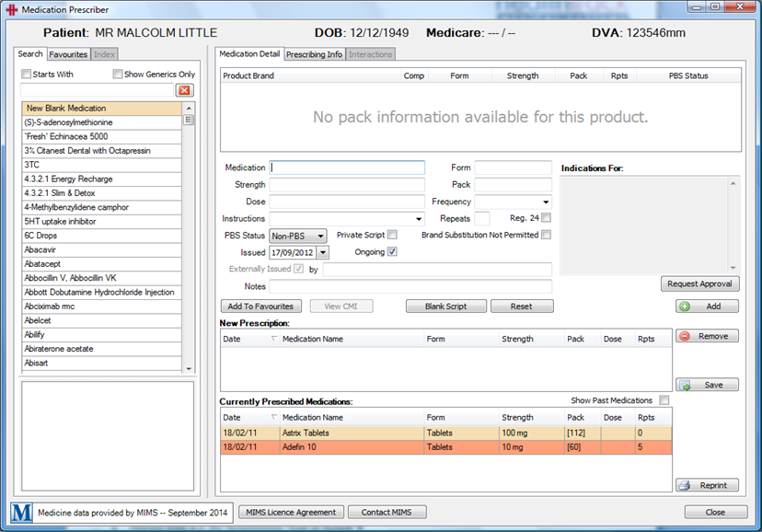
Task: Enable the Starts With checkbox
Action: (x=27, y=75)
